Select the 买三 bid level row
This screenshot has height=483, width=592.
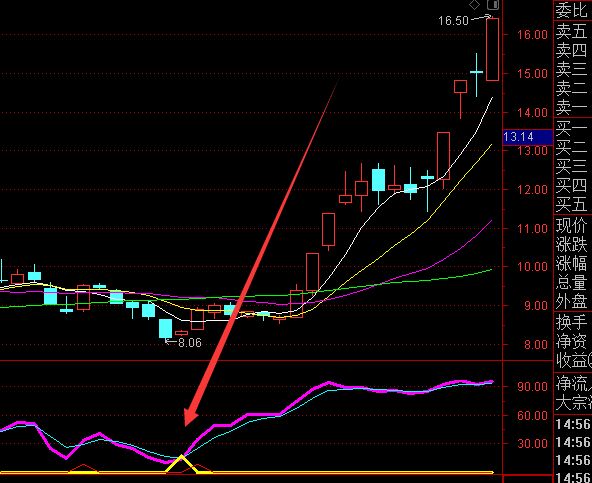click(x=573, y=167)
